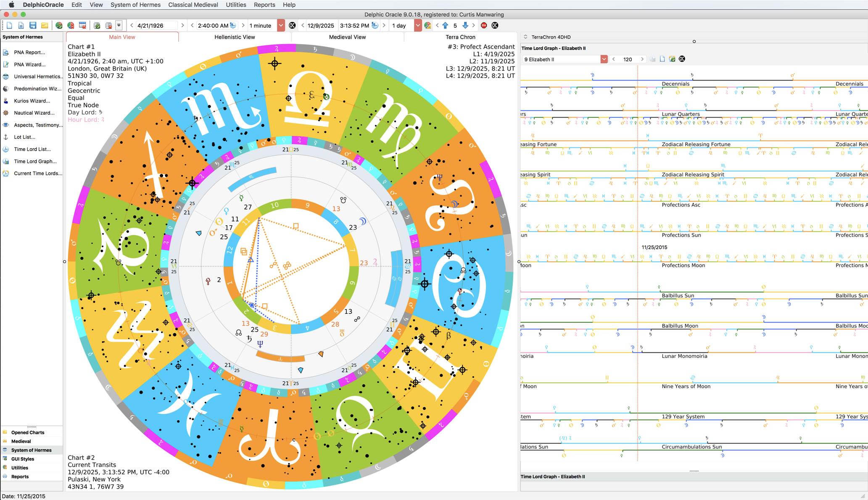
Task: Open the Lot List sidebar item
Action: tap(24, 137)
